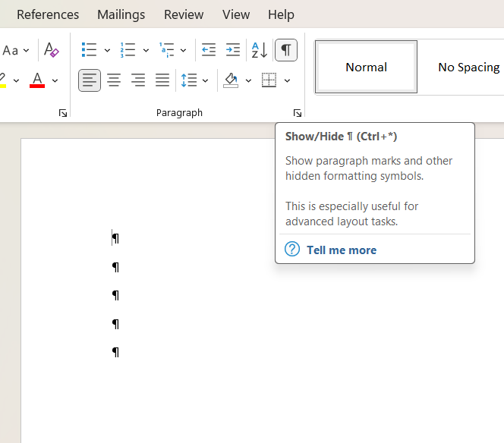Viewport: 504px width, 443px height.
Task: Open the Paragraph settings dialog launcher
Action: [298, 113]
